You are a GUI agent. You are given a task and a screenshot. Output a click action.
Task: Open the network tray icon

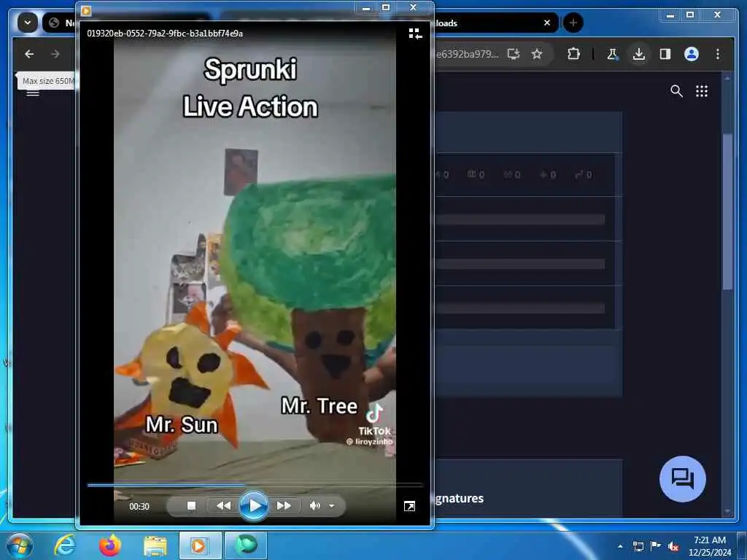click(x=638, y=546)
